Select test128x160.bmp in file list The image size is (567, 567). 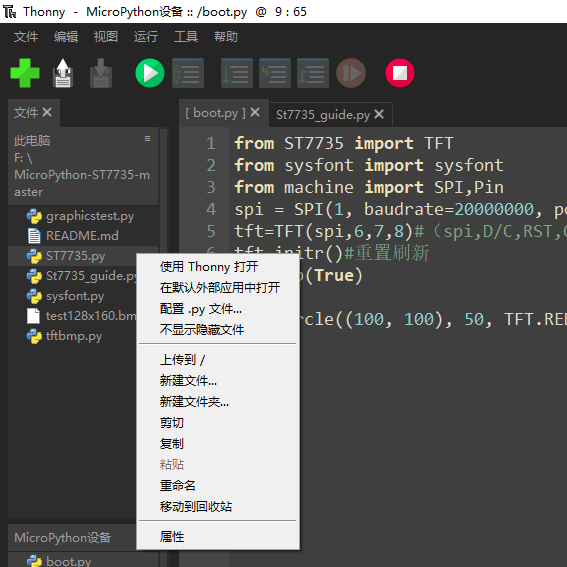(72, 316)
